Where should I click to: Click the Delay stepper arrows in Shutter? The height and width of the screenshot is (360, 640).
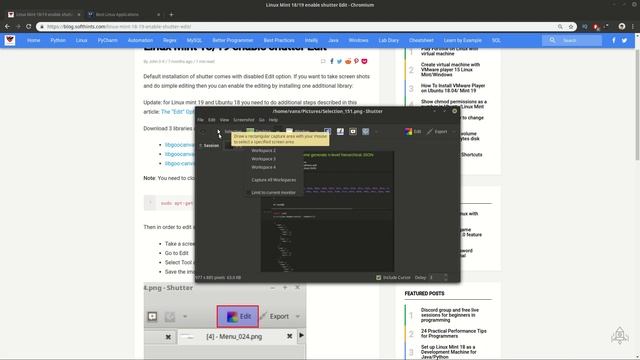click(445, 278)
